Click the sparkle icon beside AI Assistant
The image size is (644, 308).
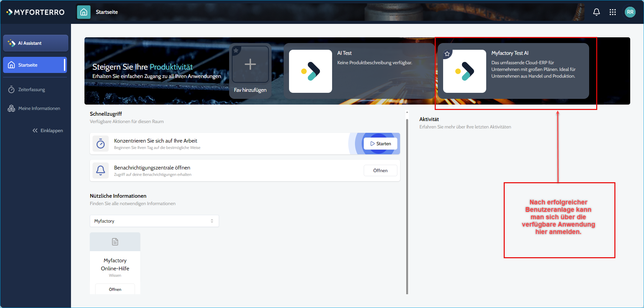[x=11, y=43]
